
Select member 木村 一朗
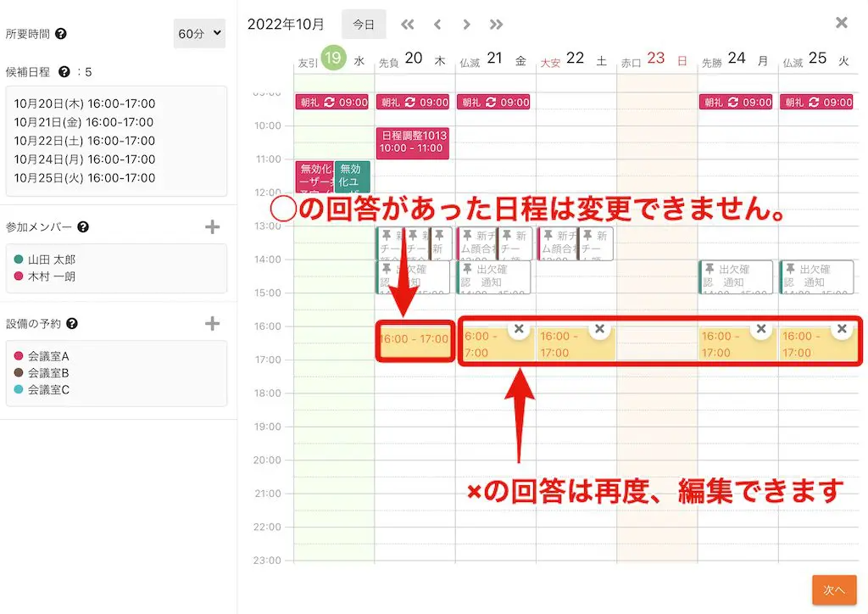tap(52, 276)
